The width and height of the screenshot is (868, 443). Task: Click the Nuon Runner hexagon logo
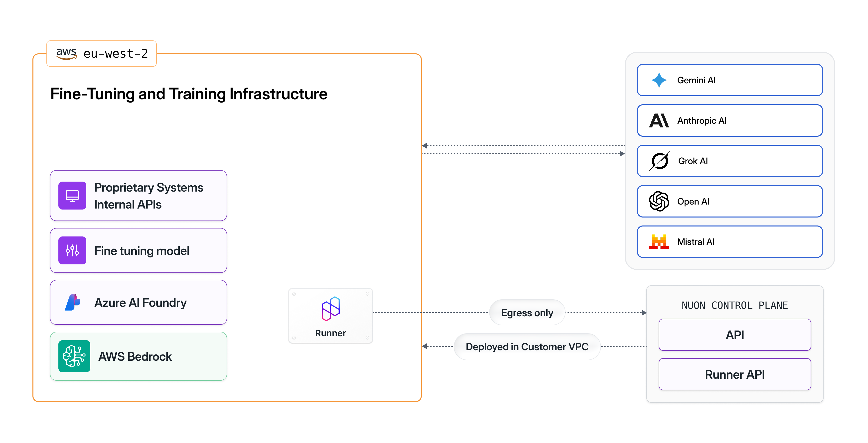coord(331,309)
